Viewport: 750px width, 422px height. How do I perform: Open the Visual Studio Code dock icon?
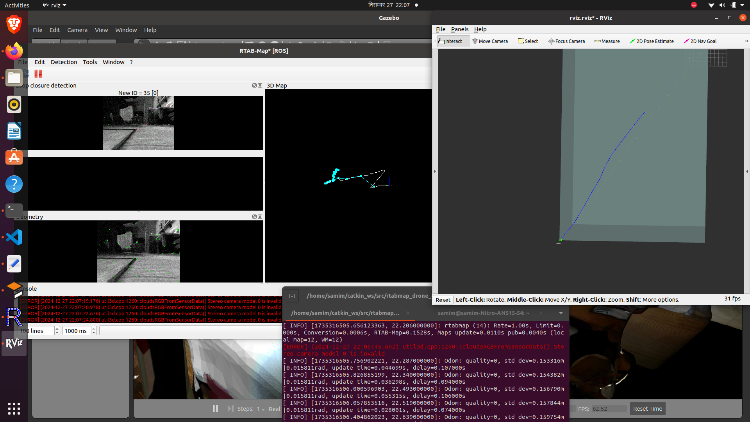click(x=14, y=237)
